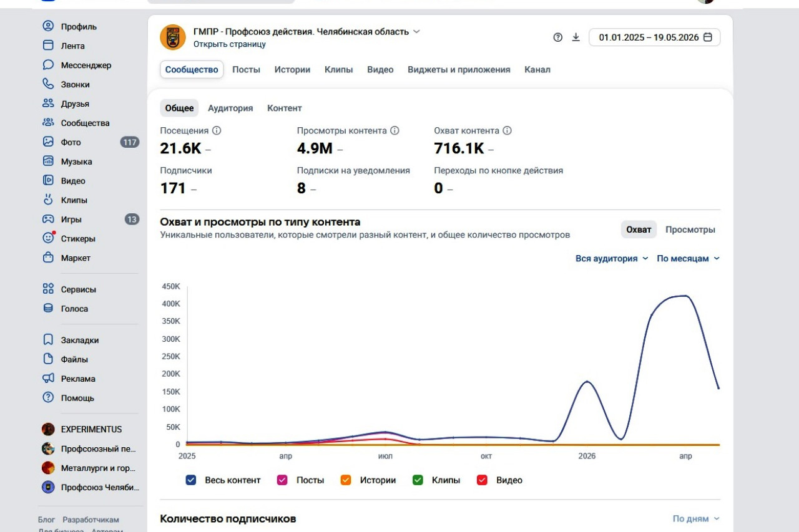Open Сервисы grid icon

pyautogui.click(x=48, y=289)
